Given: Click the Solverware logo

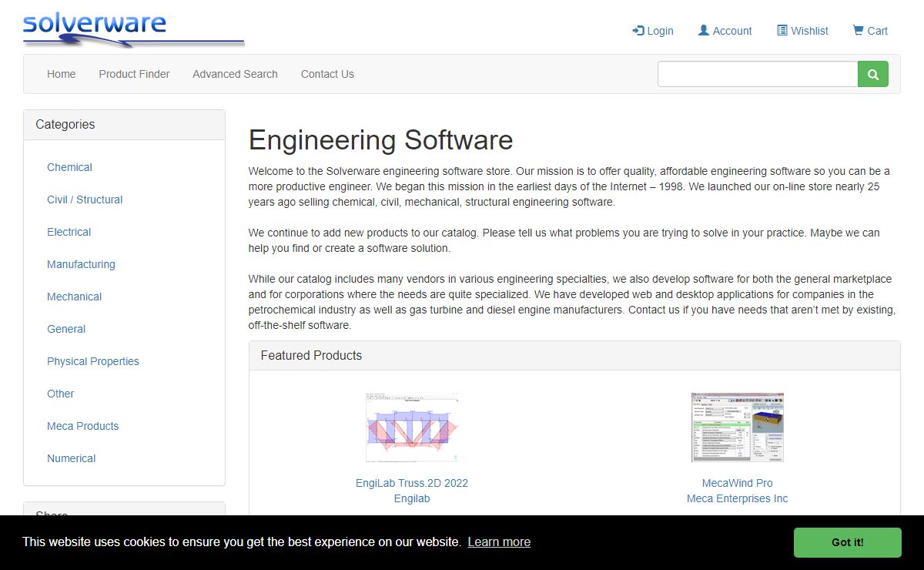Looking at the screenshot, I should (133, 28).
